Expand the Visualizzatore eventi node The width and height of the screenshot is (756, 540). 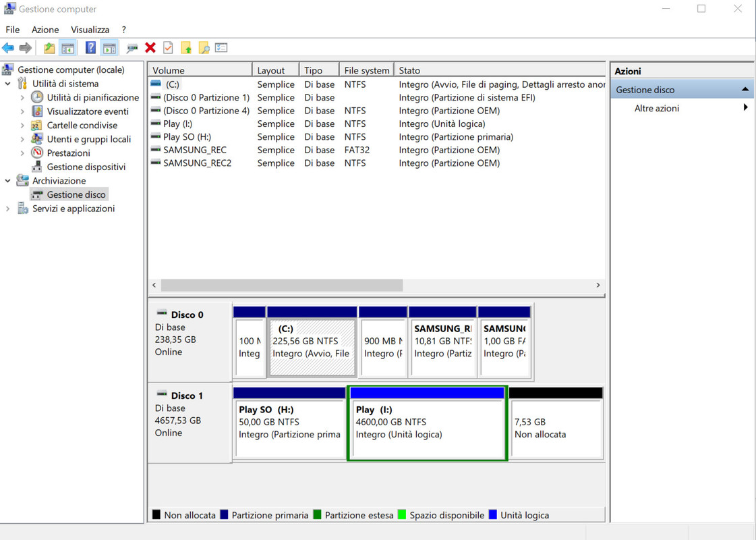[22, 111]
